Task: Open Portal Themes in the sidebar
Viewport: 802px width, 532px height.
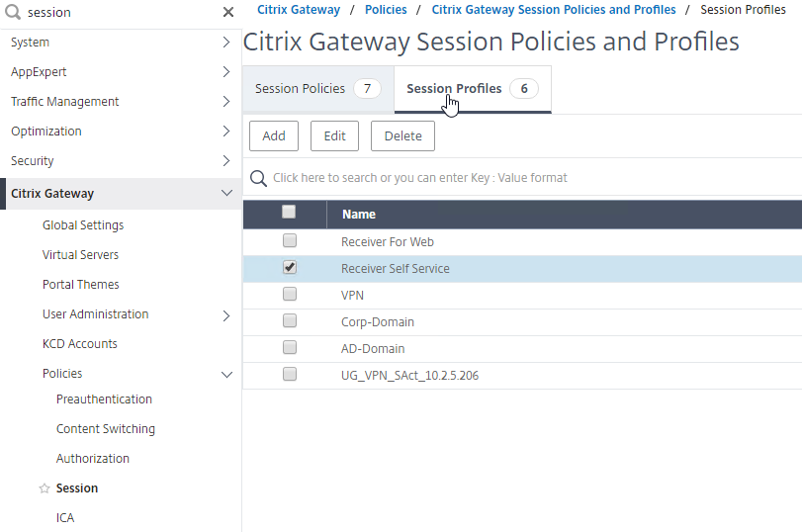Action: coord(81,285)
